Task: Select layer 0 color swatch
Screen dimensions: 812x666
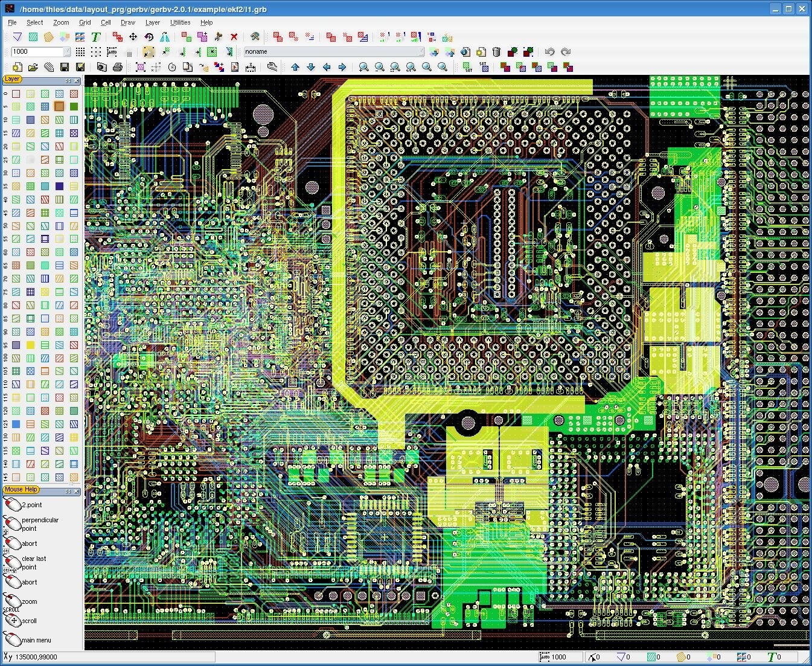Action: click(x=16, y=94)
